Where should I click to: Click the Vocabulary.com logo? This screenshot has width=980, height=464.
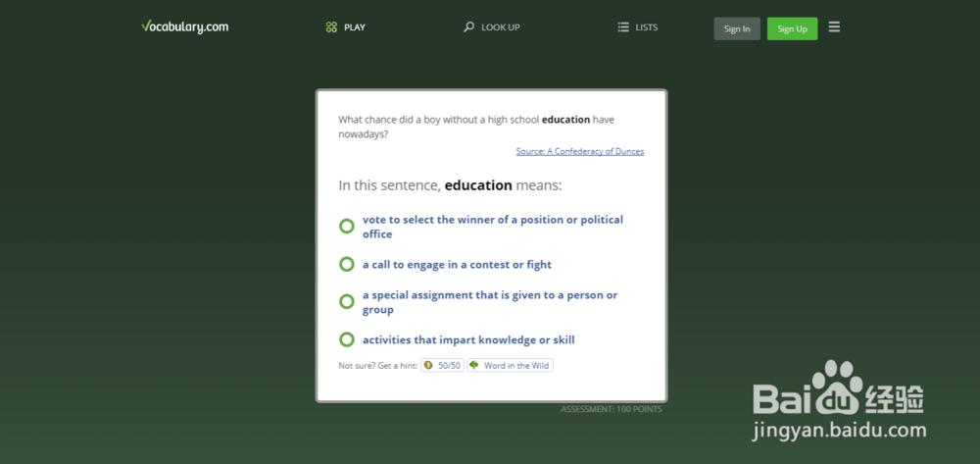click(184, 26)
